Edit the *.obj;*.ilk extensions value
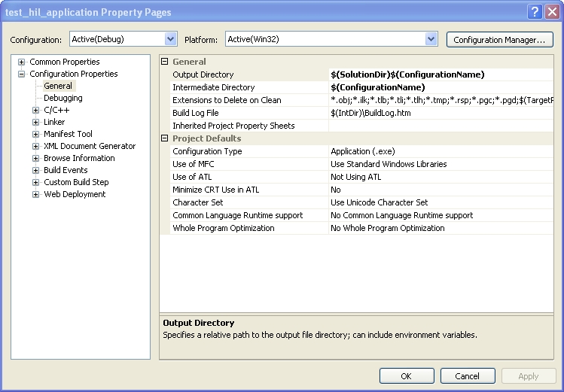The width and height of the screenshot is (564, 392). tap(441, 100)
